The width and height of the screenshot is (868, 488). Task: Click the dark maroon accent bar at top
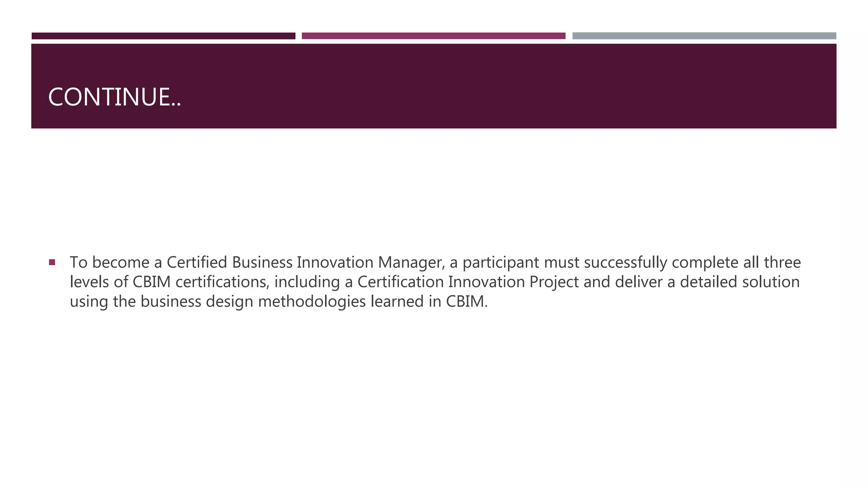163,36
